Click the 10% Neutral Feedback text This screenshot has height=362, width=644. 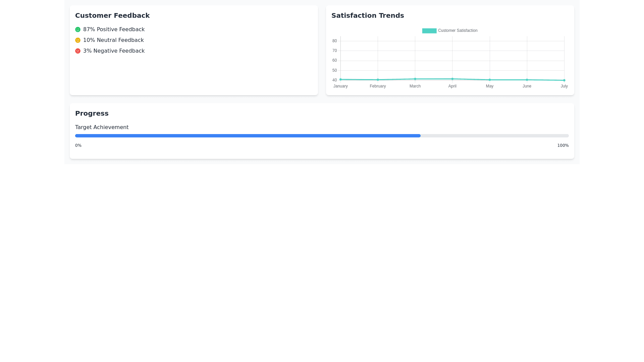[113, 40]
